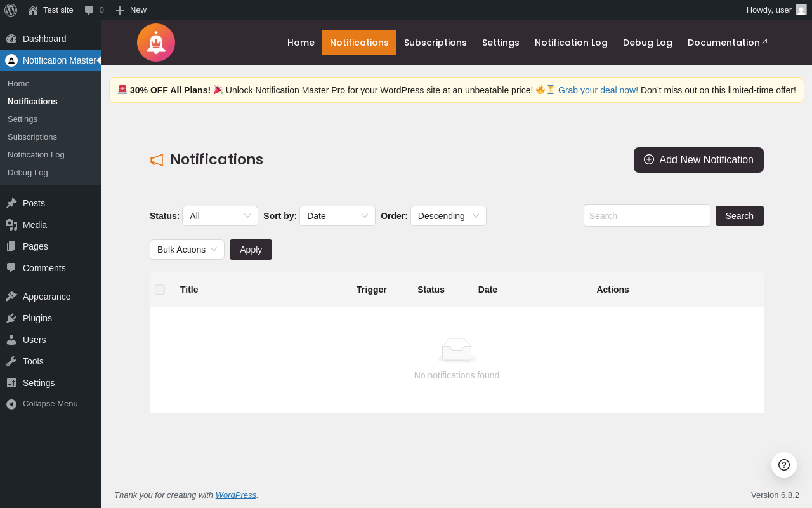Click the Test site name
The height and width of the screenshot is (508, 812).
[x=58, y=10]
